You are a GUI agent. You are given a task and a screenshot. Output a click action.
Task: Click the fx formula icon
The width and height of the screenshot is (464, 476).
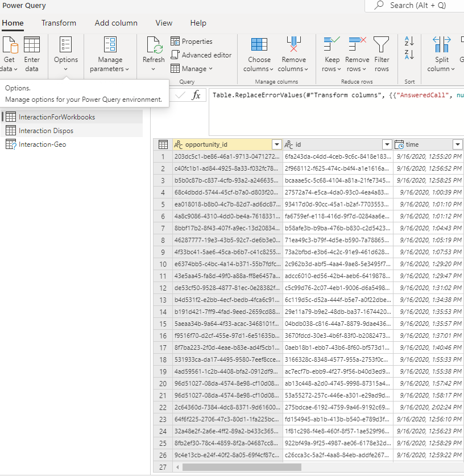pos(196,95)
